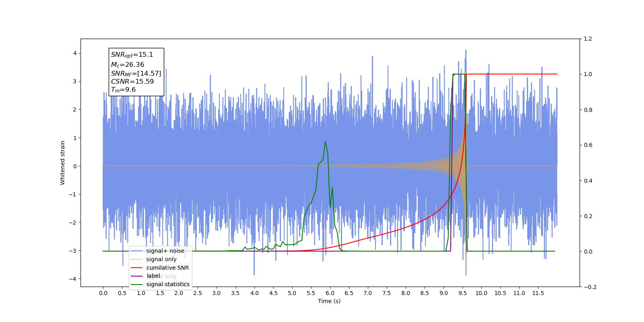Click the 1.0 tick on the right axis

(x=588, y=74)
